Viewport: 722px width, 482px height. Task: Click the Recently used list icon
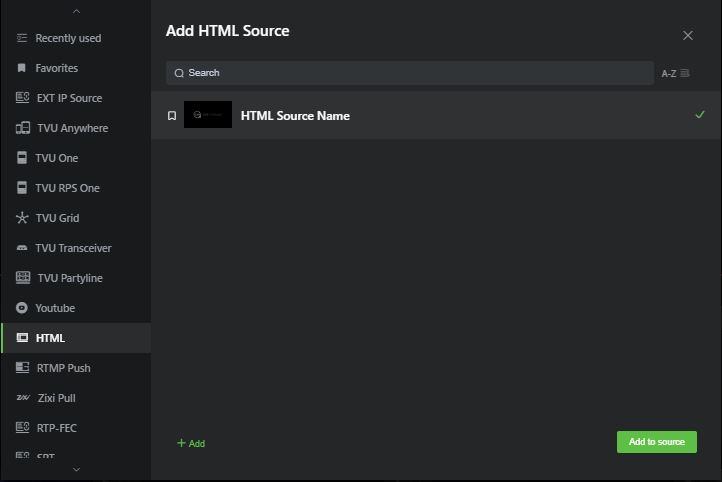click(22, 38)
